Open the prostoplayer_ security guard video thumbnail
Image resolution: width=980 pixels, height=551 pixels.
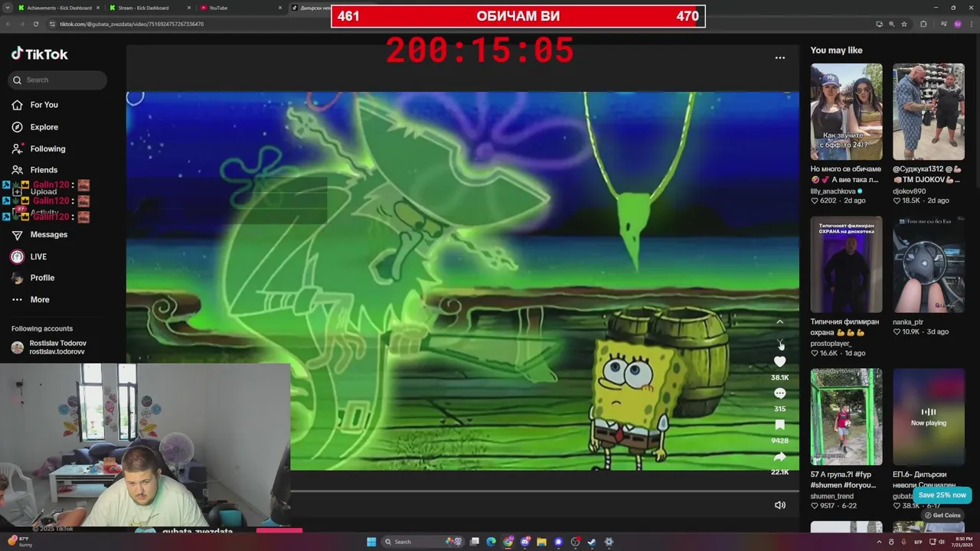point(846,265)
